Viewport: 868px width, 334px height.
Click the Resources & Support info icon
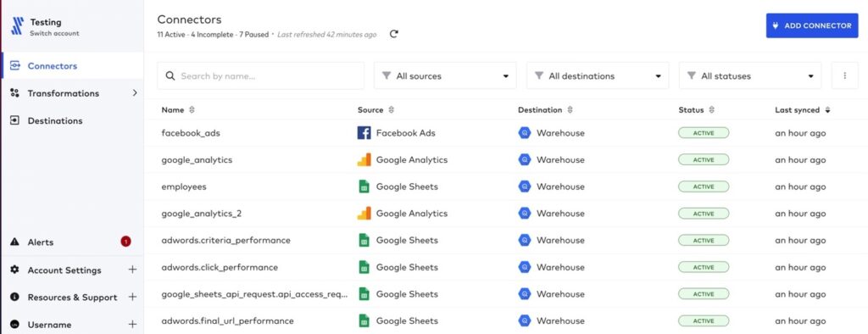[15, 297]
